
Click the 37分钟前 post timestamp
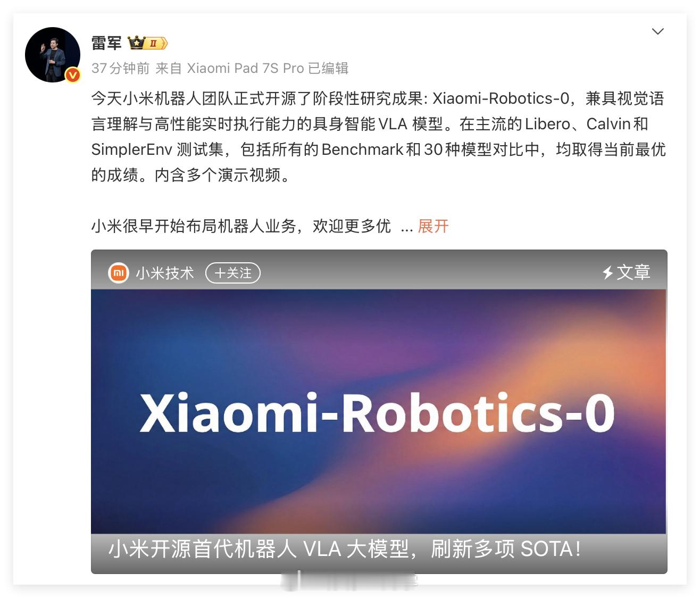[x=120, y=68]
